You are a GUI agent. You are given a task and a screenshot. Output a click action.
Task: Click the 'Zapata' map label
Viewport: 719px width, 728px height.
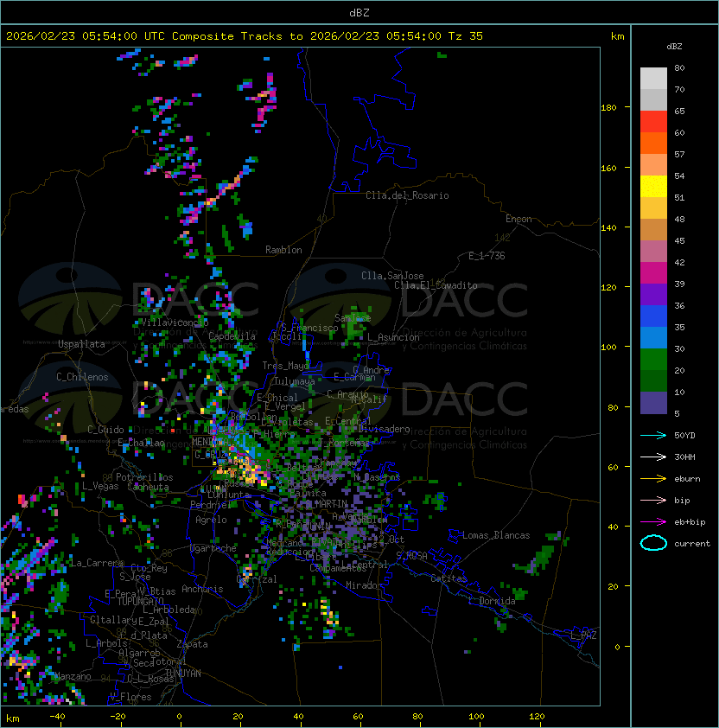coord(192,644)
